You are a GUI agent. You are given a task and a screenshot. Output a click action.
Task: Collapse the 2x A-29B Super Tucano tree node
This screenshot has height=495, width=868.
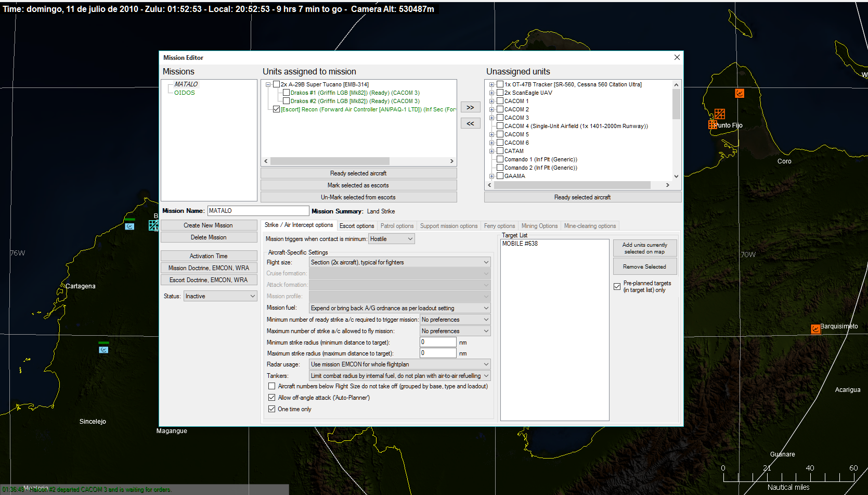click(x=268, y=84)
